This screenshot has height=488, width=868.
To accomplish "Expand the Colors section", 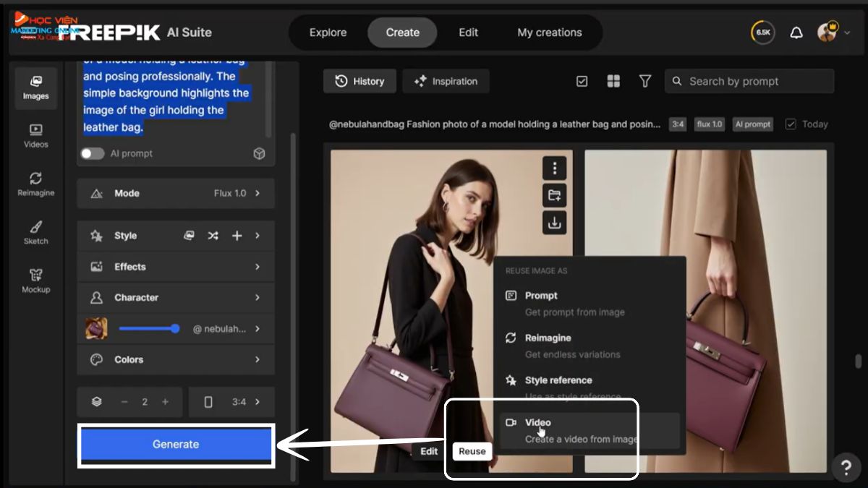I will (176, 359).
